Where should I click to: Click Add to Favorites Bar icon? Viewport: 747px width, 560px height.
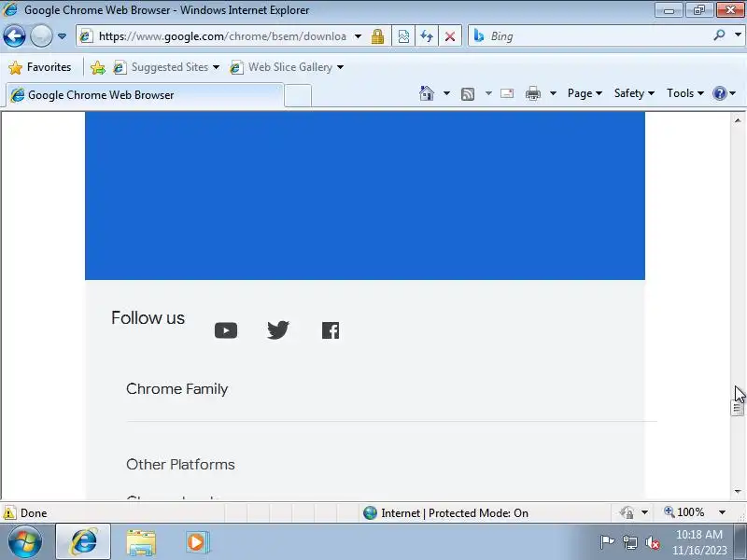point(98,67)
